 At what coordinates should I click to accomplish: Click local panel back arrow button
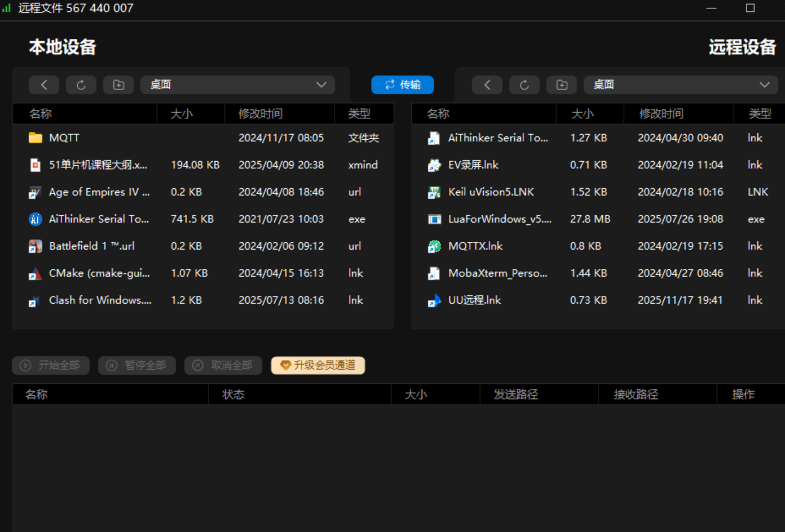click(44, 85)
